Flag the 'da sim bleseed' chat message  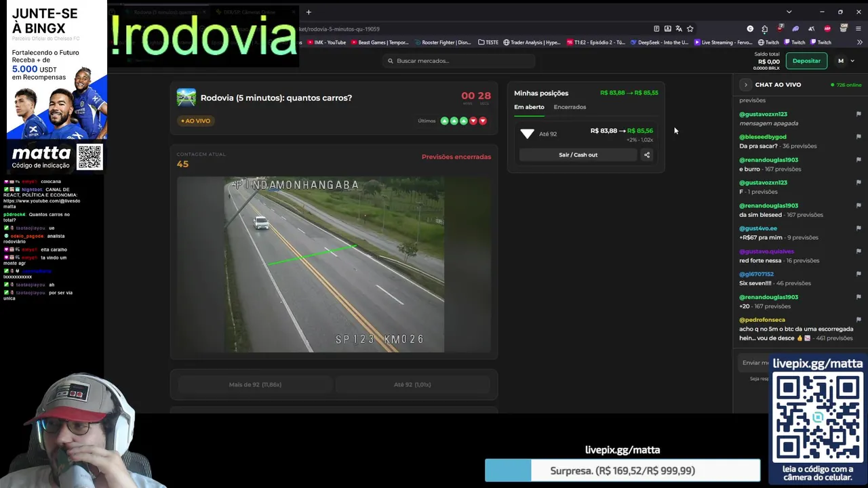[x=859, y=205]
